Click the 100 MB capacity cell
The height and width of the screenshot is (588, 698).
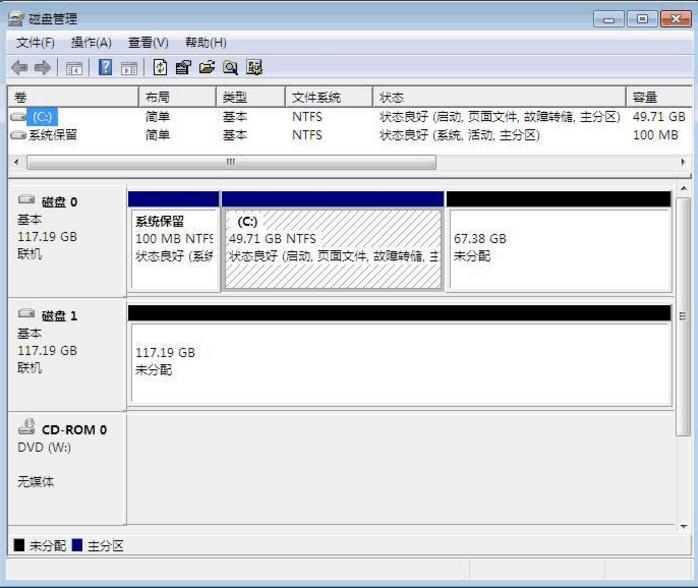pyautogui.click(x=655, y=135)
